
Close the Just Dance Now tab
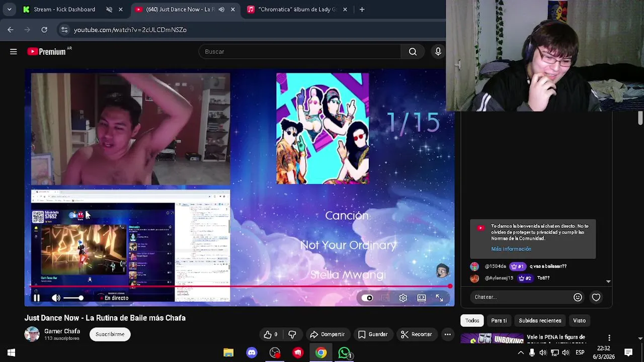[x=233, y=10]
